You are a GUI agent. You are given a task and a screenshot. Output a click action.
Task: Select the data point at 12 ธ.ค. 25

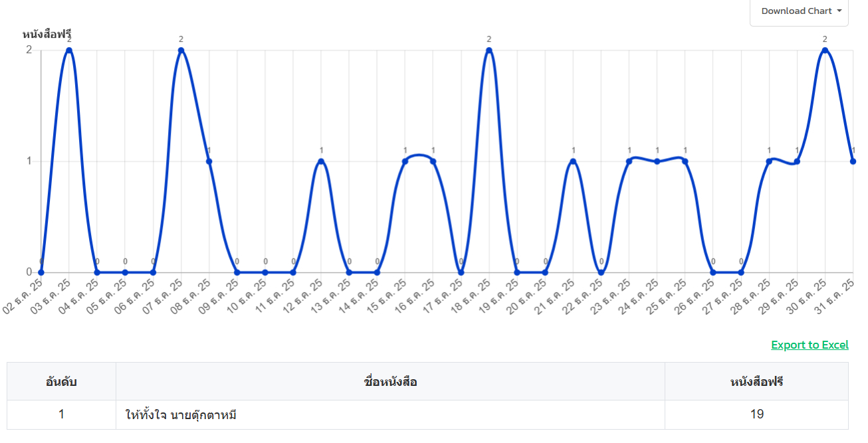321,161
